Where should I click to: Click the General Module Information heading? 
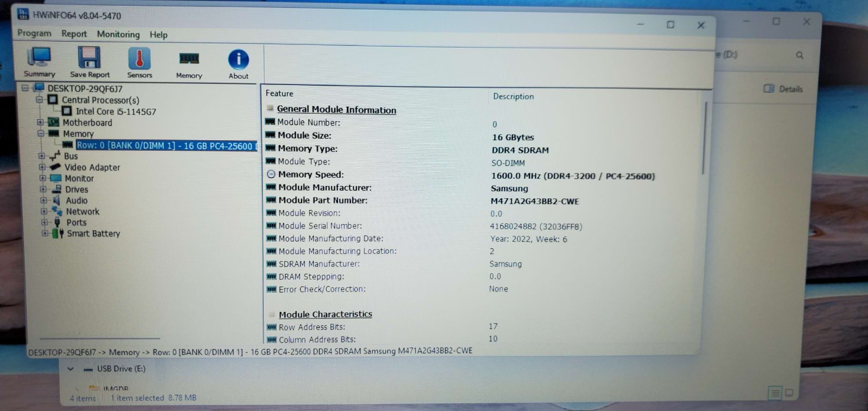tap(336, 110)
